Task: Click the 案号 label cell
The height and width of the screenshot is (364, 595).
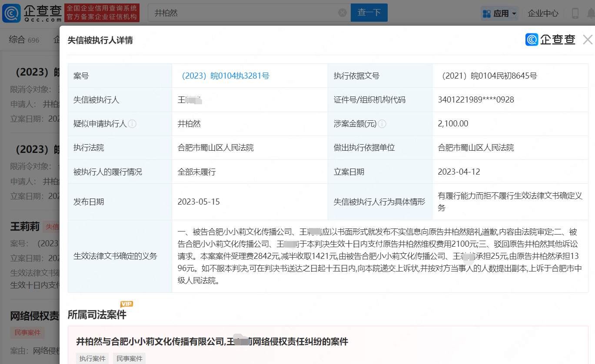Action: point(120,76)
